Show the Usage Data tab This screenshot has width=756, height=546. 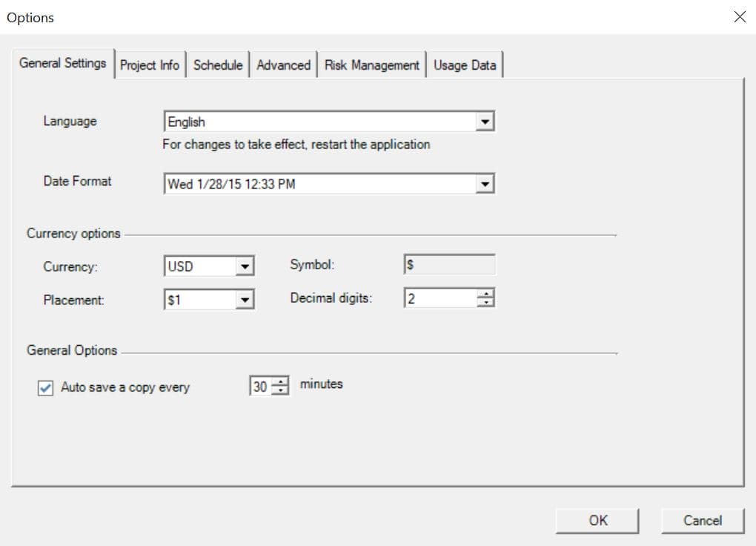[465, 65]
